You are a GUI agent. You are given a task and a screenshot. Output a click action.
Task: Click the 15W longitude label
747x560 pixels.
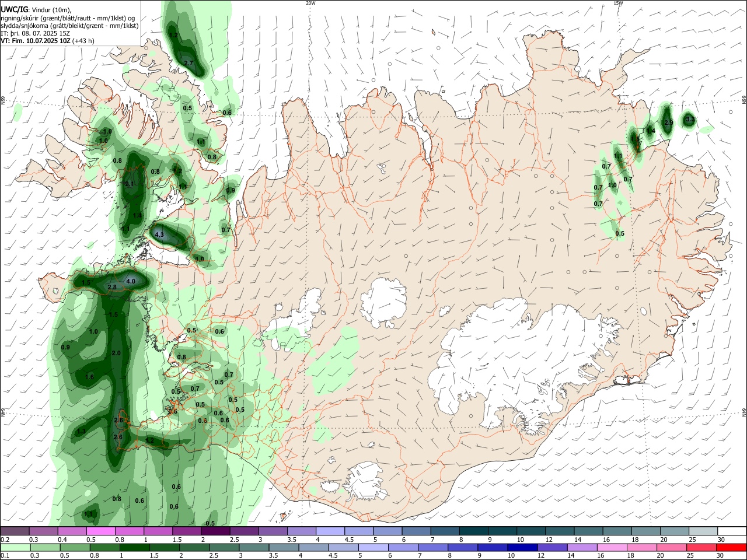618,3
